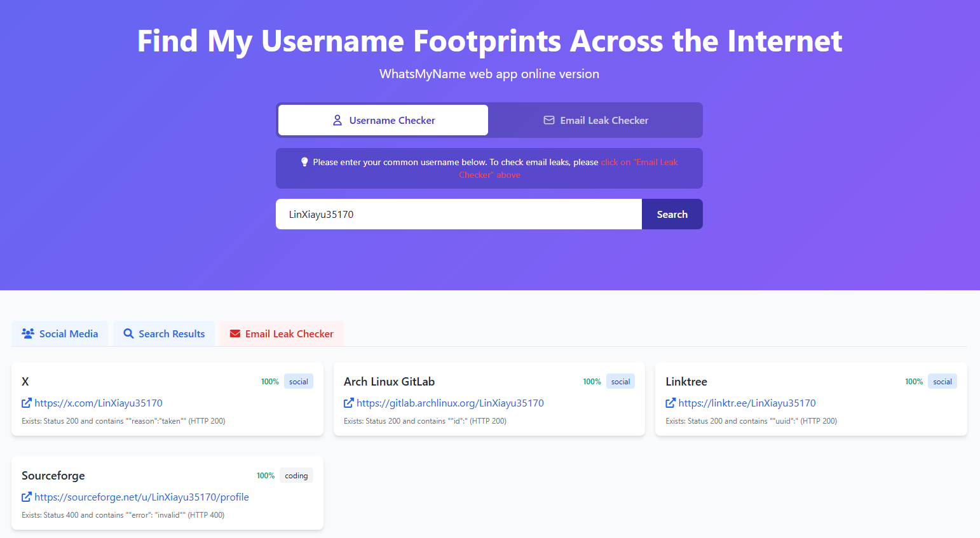
Task: Open the https://x.com/LinXiayu35170 link
Action: click(99, 403)
